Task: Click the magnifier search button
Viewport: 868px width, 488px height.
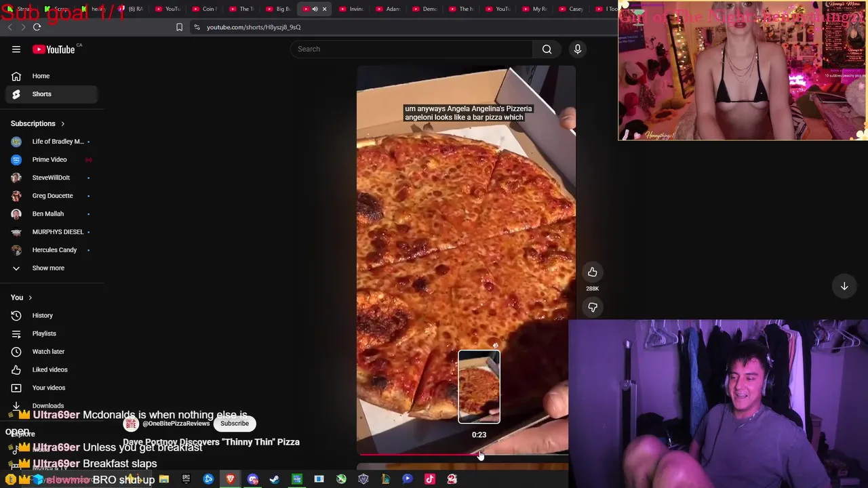Action: click(x=547, y=49)
